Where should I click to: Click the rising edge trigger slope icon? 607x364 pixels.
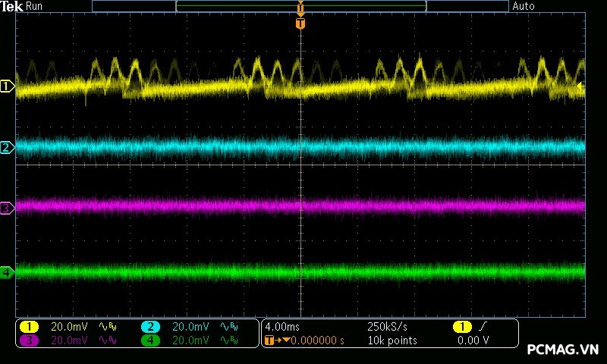pyautogui.click(x=481, y=327)
